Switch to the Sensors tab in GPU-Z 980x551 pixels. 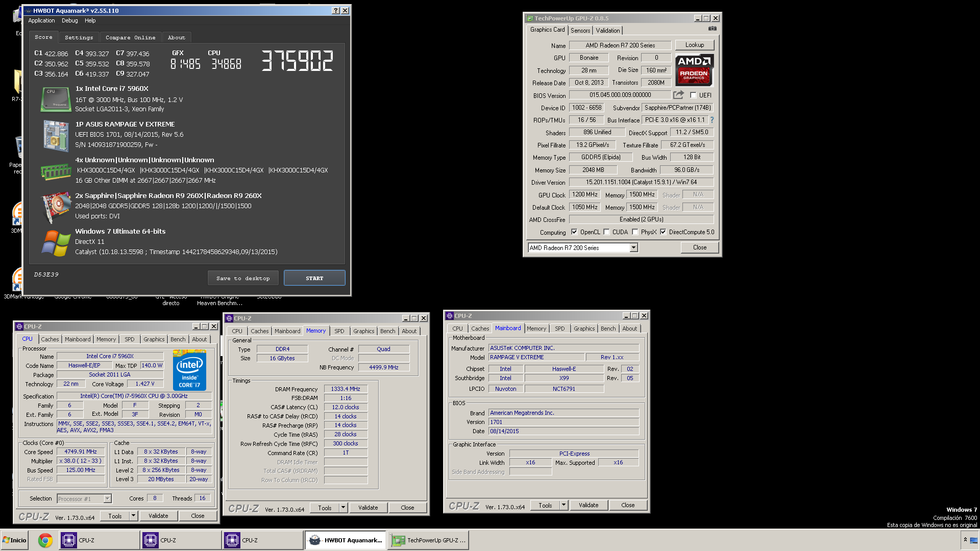tap(580, 31)
